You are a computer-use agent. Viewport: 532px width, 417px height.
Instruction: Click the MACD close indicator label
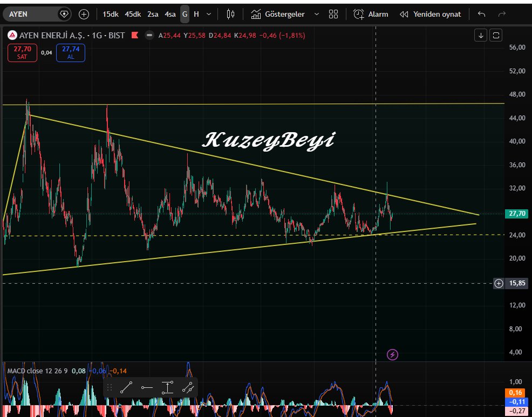click(x=26, y=371)
